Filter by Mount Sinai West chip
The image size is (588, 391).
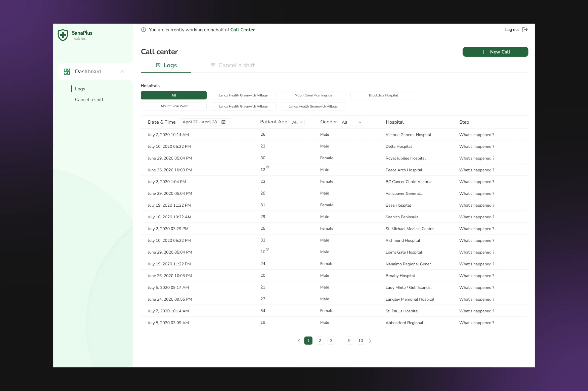pyautogui.click(x=174, y=106)
